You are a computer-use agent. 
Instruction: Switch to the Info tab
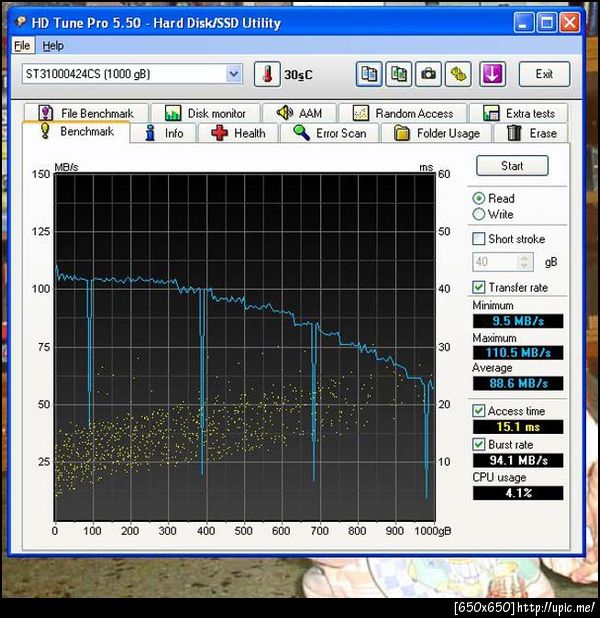click(164, 133)
